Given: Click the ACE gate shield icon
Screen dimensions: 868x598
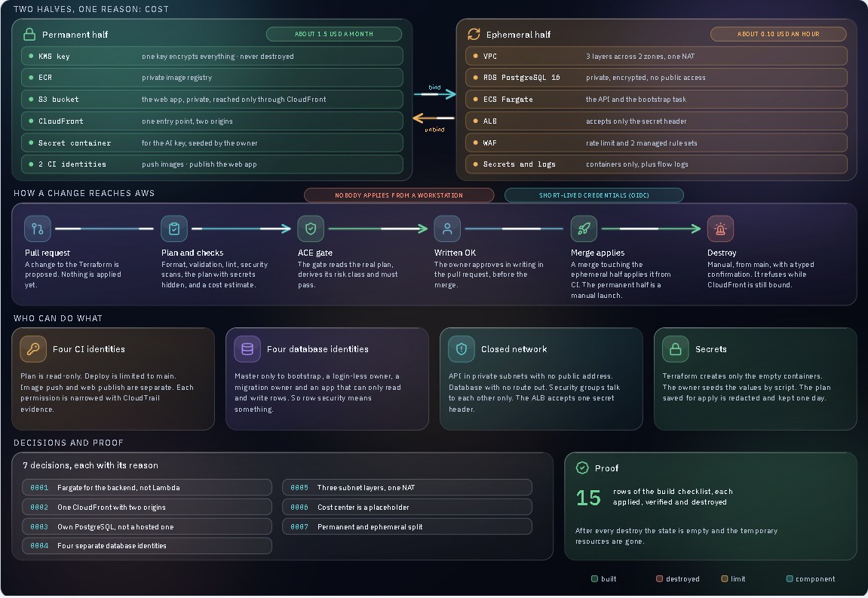Looking at the screenshot, I should (311, 228).
